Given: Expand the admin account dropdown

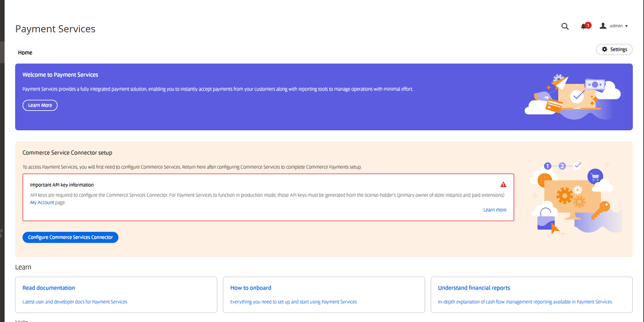Looking at the screenshot, I should (x=618, y=26).
